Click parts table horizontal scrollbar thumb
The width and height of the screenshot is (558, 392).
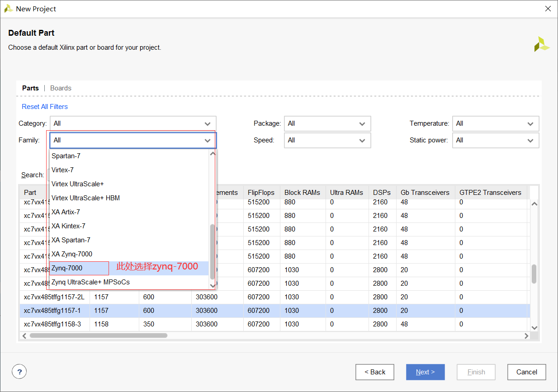pyautogui.click(x=98, y=335)
